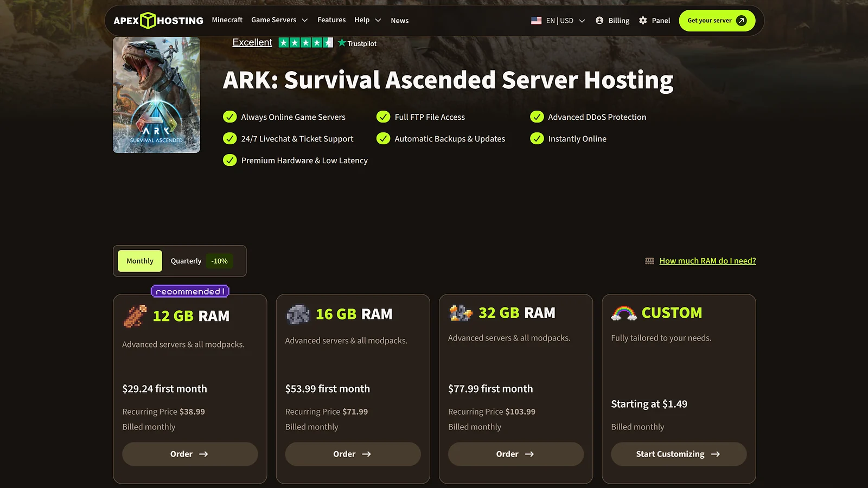
Task: Click Recurring Price $71.99 text
Action: 327,412
